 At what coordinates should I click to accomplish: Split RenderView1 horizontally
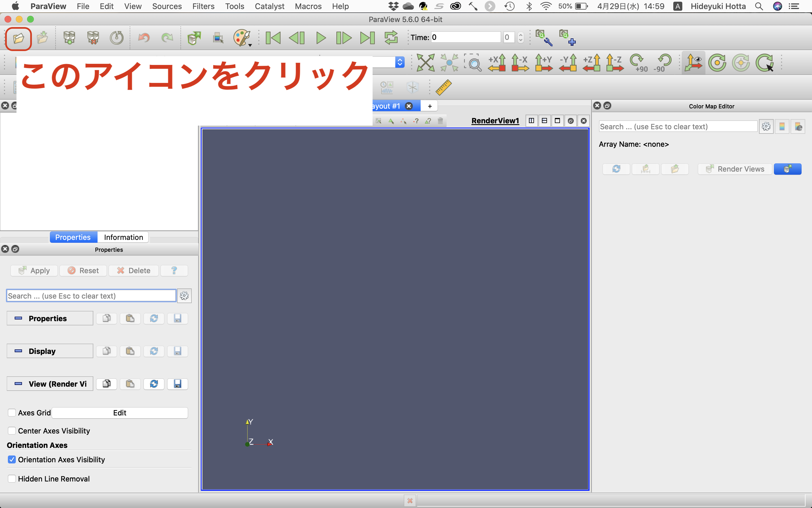531,121
